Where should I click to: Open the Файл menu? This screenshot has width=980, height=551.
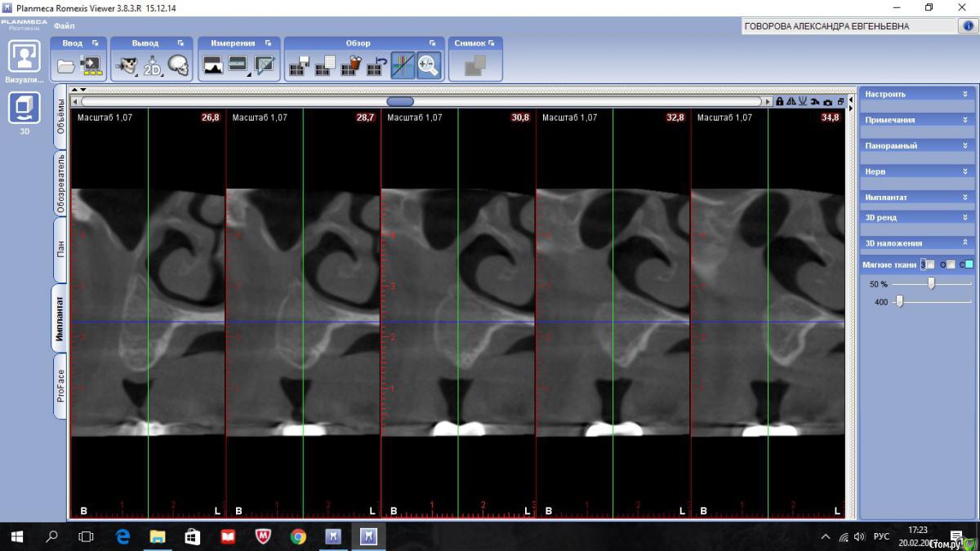(x=64, y=26)
